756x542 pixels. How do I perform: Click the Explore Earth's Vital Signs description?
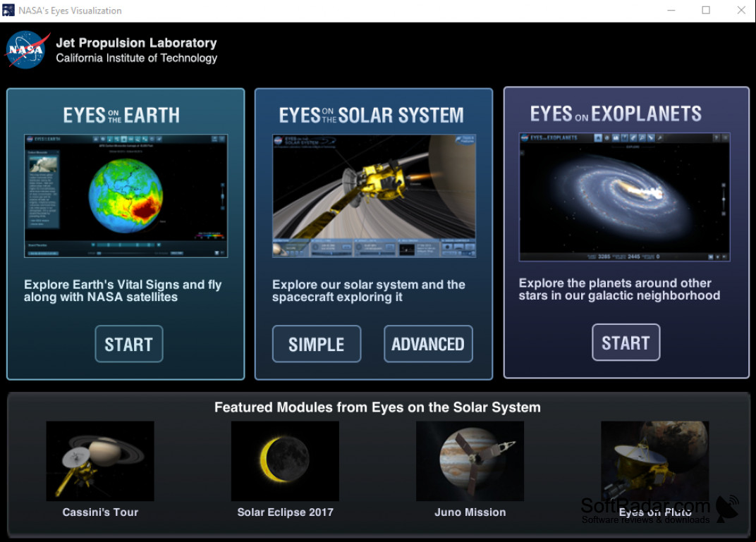123,291
